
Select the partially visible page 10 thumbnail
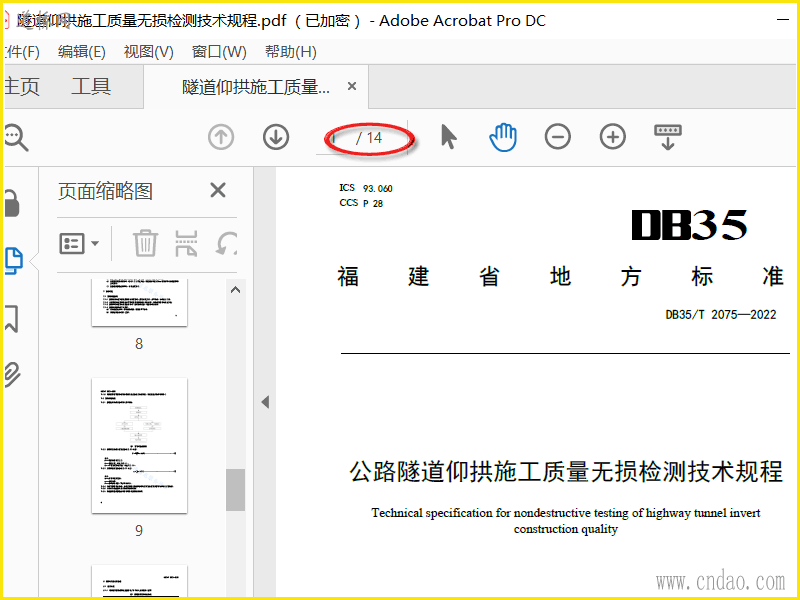(139, 581)
